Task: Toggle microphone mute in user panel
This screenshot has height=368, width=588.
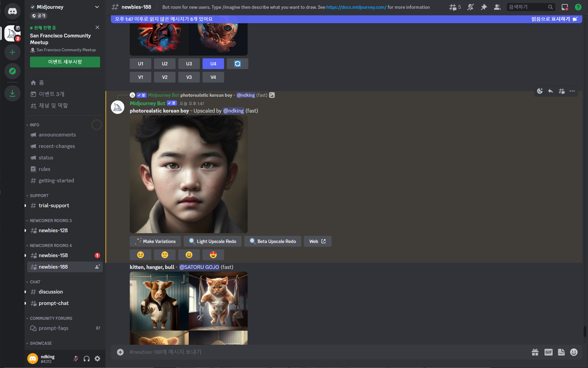Action: (76, 359)
